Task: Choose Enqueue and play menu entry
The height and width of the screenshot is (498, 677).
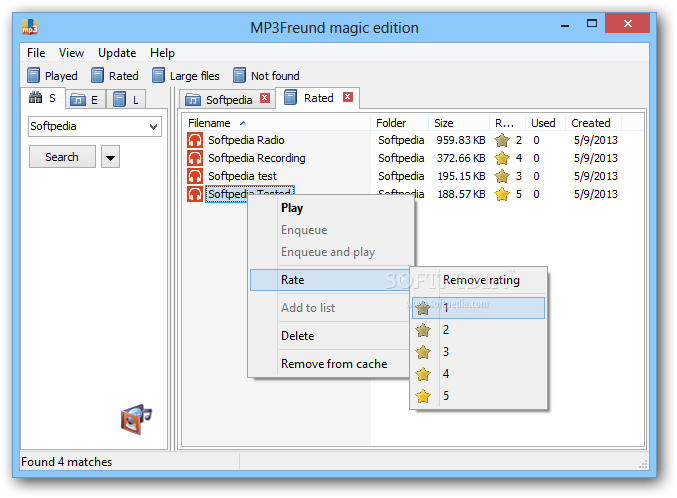Action: pyautogui.click(x=331, y=252)
